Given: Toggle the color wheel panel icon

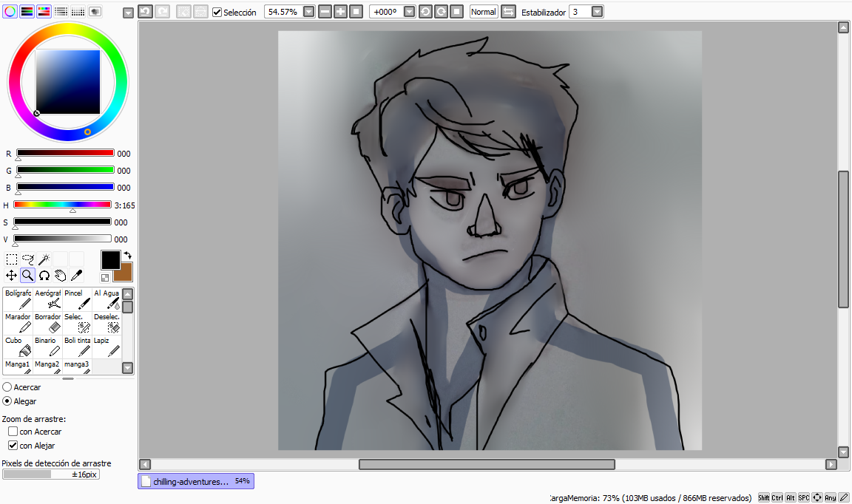Looking at the screenshot, I should 10,11.
